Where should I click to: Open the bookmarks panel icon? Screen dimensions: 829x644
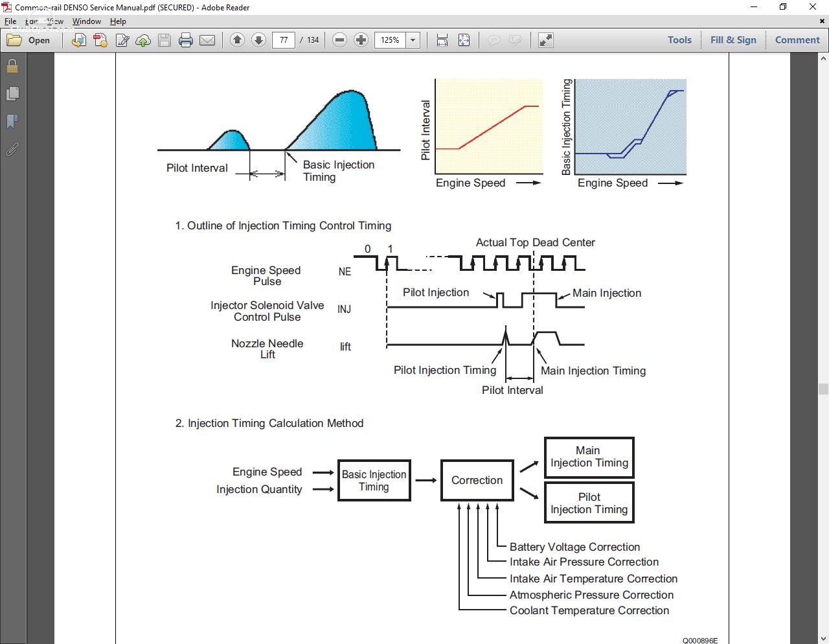(12, 122)
